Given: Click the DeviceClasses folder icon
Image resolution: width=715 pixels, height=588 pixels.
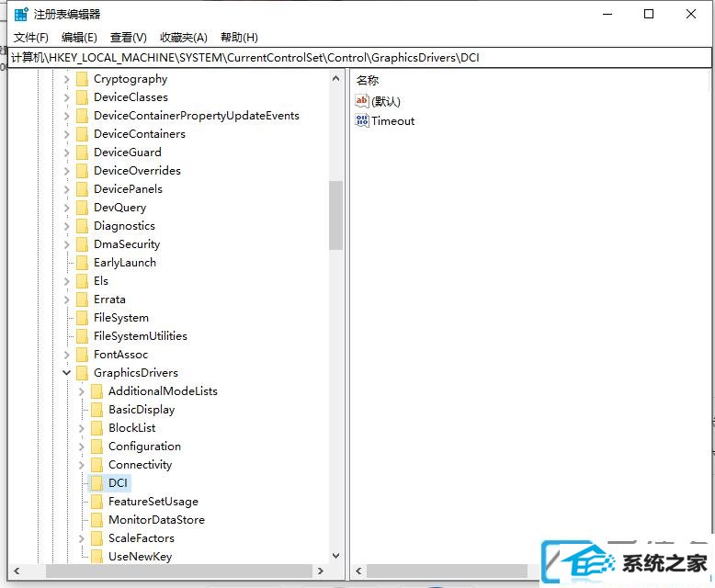Looking at the screenshot, I should [x=82, y=97].
